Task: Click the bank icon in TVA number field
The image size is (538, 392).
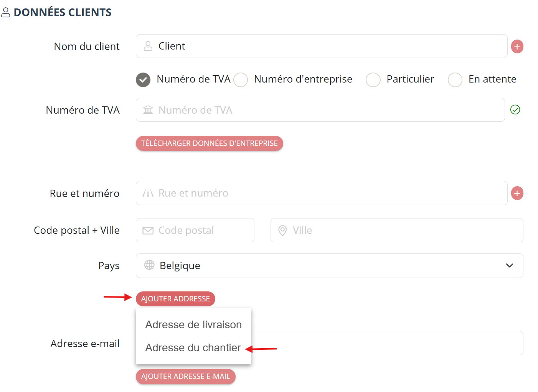Action: click(148, 110)
